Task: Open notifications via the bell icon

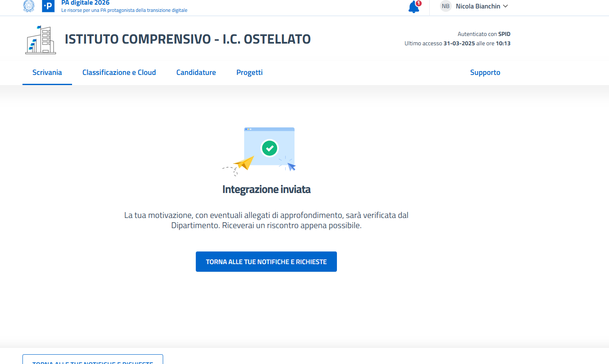Action: (x=414, y=7)
